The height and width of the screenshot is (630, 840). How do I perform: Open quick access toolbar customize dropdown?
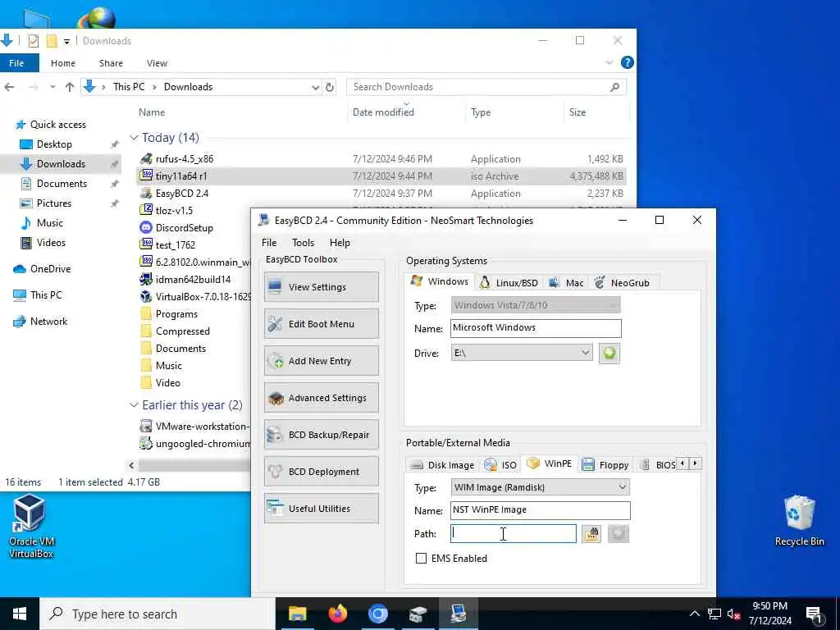(x=66, y=41)
